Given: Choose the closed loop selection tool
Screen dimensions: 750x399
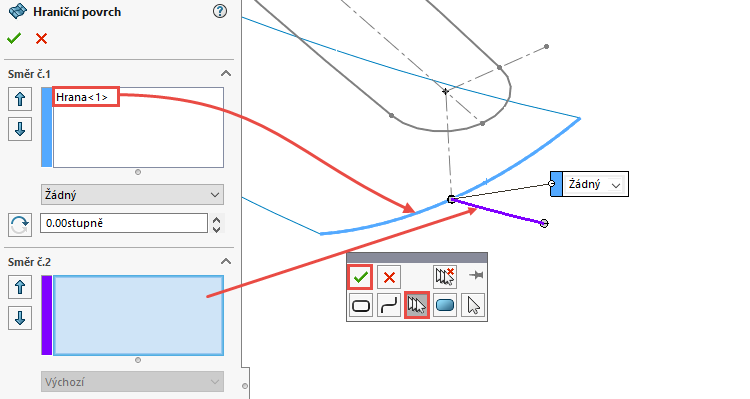Looking at the screenshot, I should (x=361, y=305).
